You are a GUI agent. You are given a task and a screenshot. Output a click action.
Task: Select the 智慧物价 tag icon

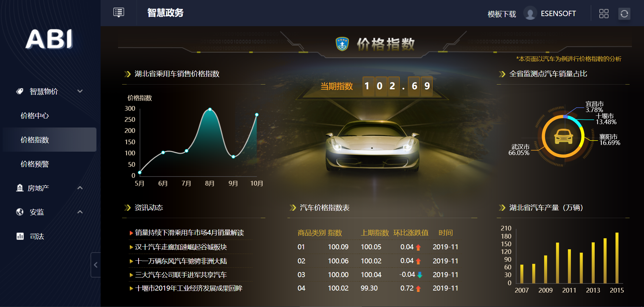19,91
